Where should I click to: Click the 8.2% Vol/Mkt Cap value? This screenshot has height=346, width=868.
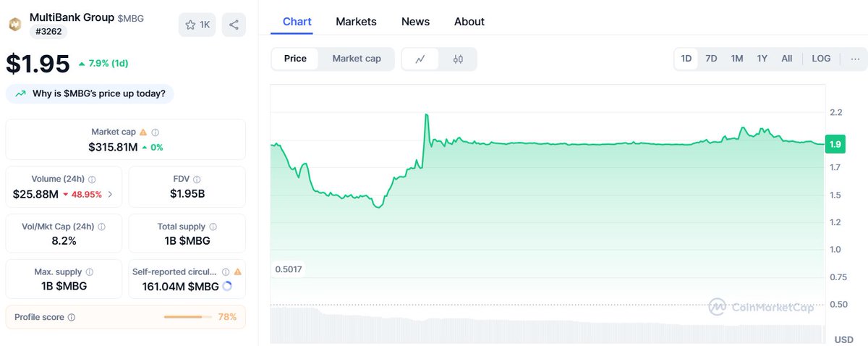63,241
